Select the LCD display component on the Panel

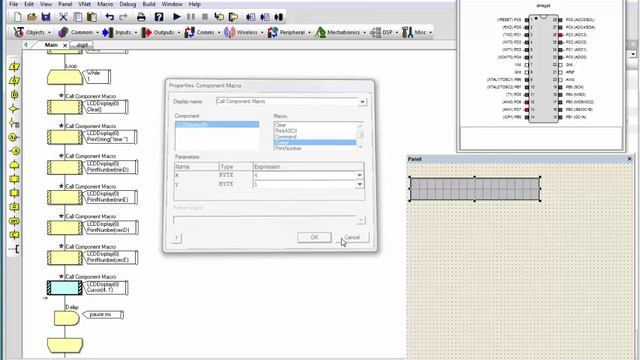click(x=475, y=189)
